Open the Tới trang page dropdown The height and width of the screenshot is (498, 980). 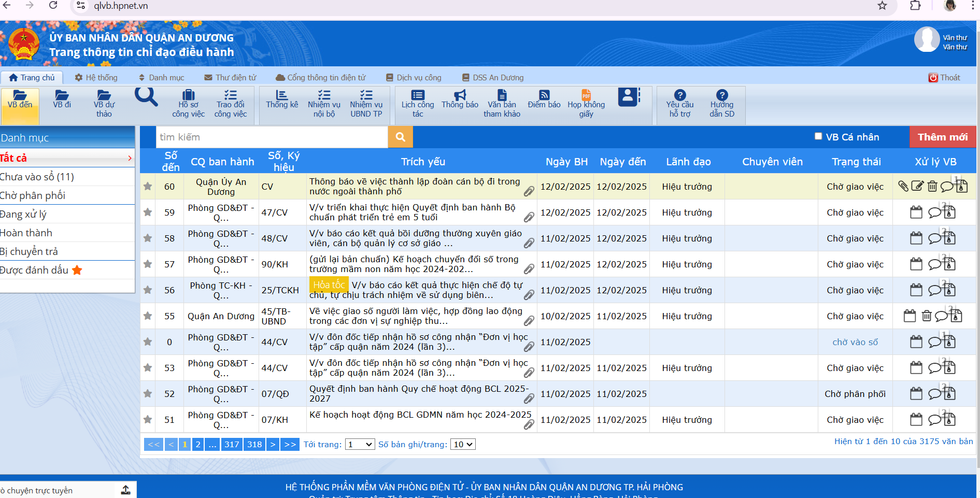[x=360, y=445]
